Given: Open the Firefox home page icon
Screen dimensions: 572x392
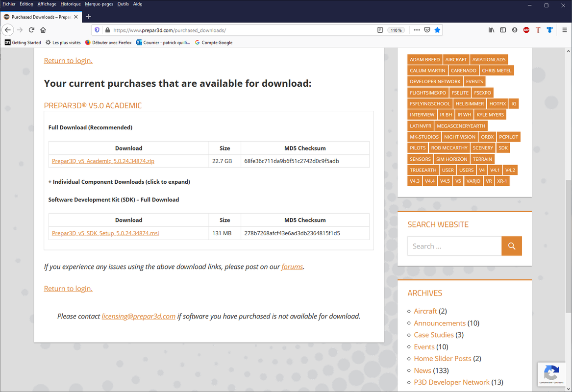Looking at the screenshot, I should pos(43,30).
